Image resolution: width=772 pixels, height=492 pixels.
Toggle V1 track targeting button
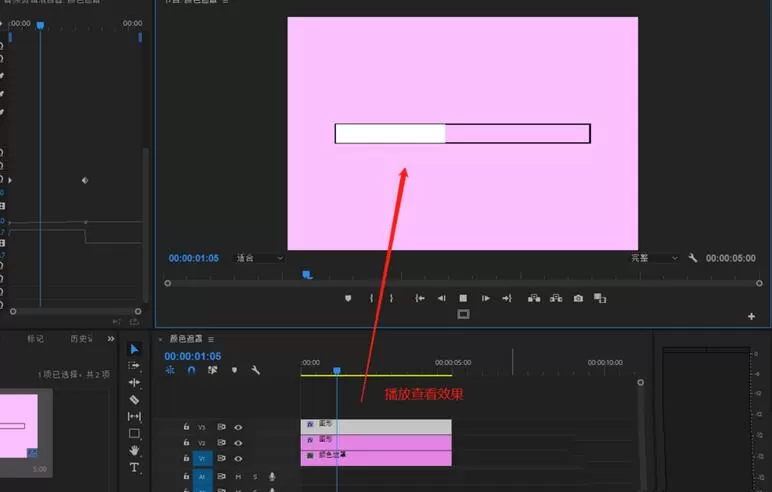click(x=202, y=459)
